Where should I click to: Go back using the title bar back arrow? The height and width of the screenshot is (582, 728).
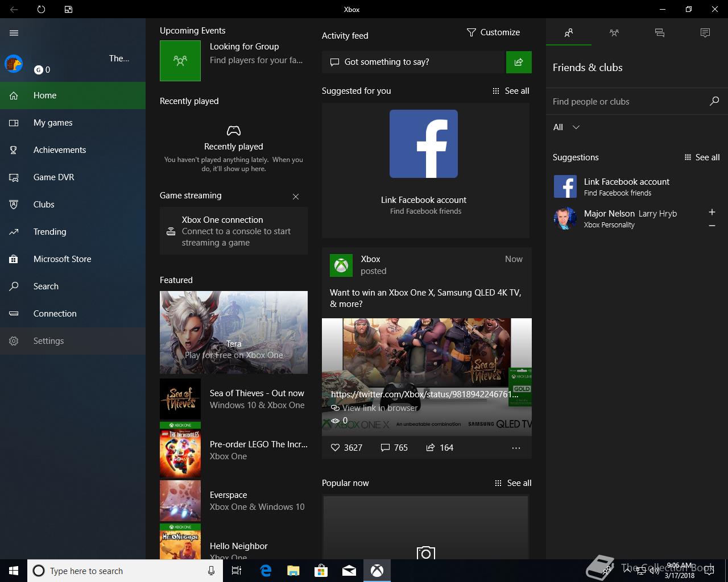(14, 9)
